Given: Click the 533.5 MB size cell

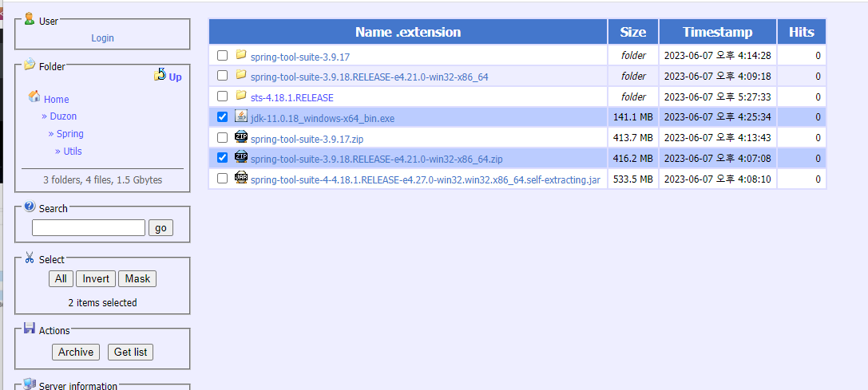Looking at the screenshot, I should (x=632, y=178).
